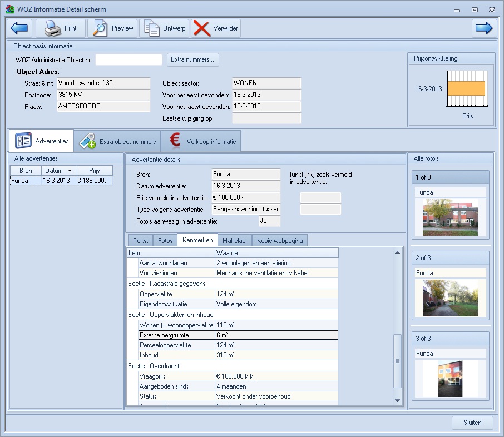
Task: Open the Preview magnifier button
Action: (113, 28)
